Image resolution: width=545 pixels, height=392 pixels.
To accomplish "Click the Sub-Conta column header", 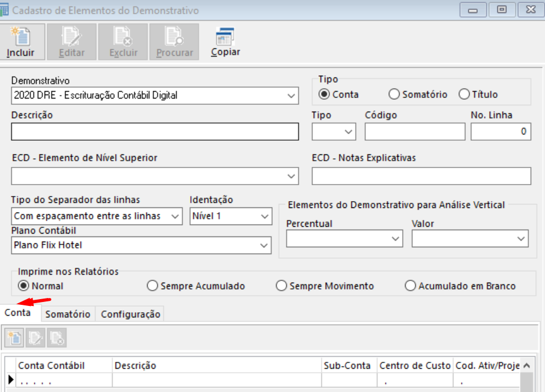I will click(x=349, y=366).
